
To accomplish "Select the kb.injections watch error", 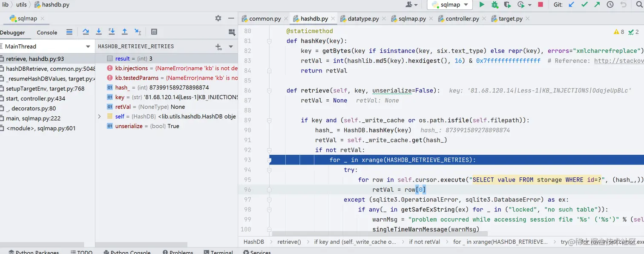I will (167, 68).
